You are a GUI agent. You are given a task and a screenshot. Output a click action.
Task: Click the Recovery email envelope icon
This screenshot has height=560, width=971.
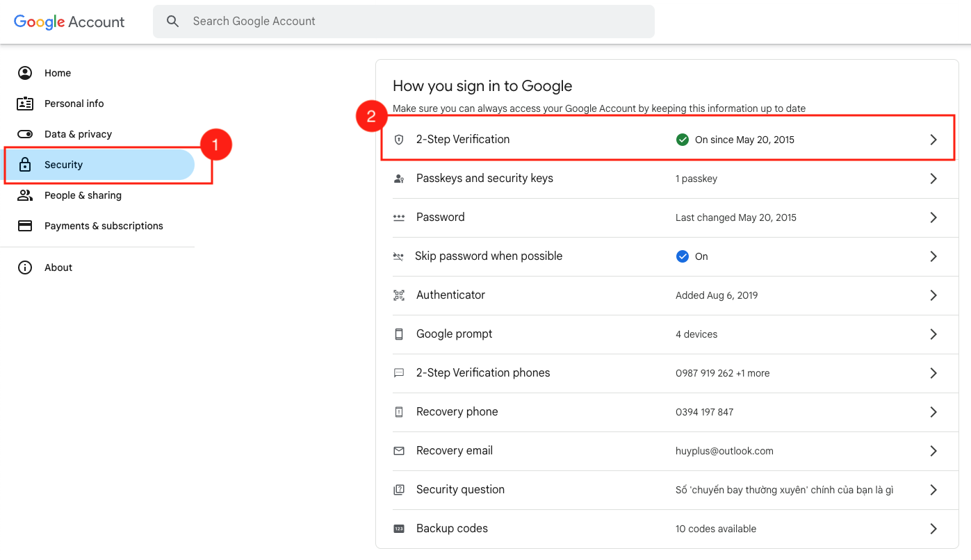point(399,451)
